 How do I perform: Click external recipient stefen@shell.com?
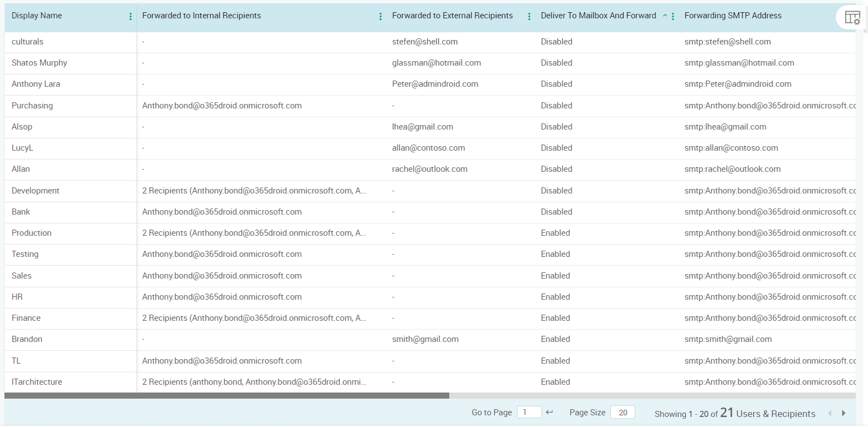click(x=425, y=42)
